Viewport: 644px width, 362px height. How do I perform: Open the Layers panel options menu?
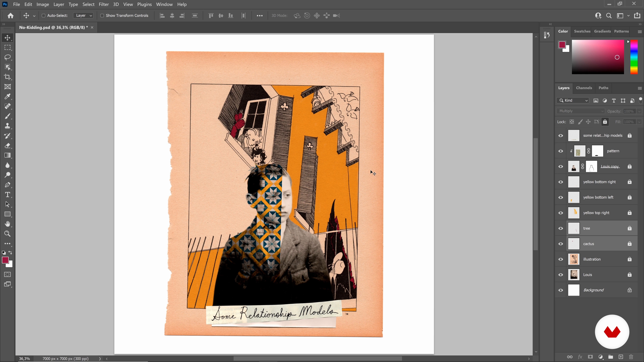640,88
